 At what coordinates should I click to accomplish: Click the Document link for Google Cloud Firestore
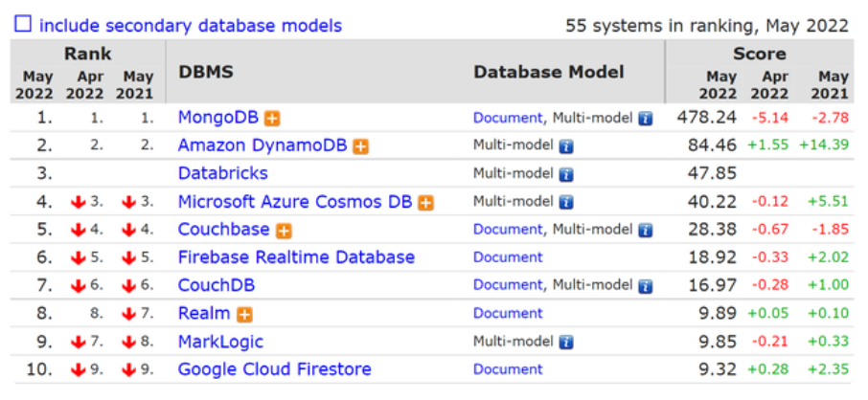point(508,369)
